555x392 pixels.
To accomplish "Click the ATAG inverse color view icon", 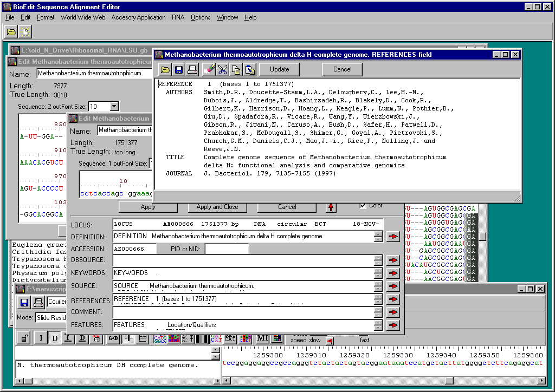I will pos(174,339).
